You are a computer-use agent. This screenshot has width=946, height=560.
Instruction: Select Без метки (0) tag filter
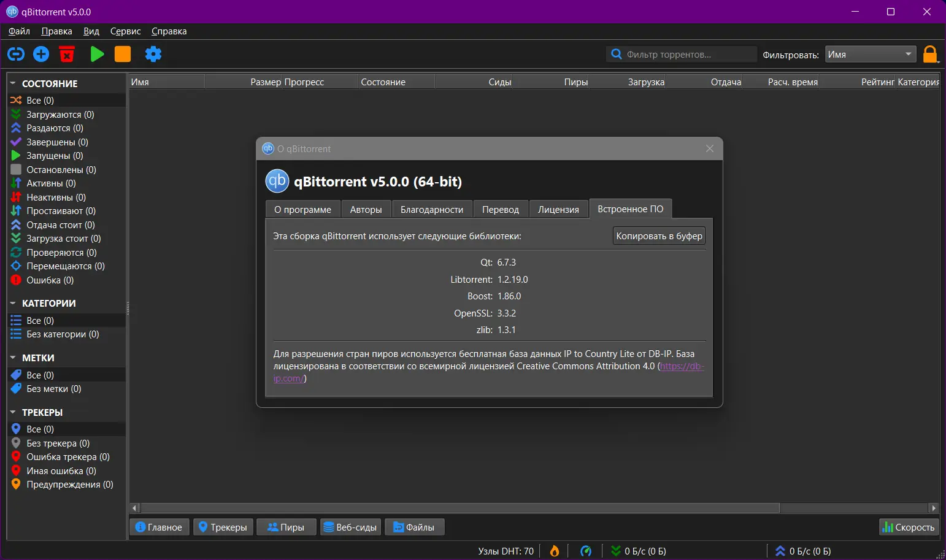66,388
